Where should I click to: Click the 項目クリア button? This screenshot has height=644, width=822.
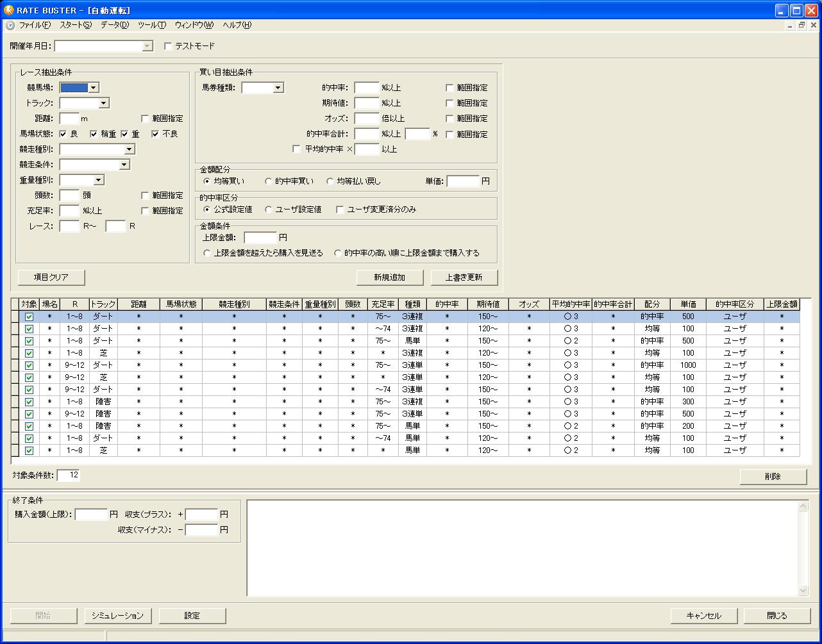click(x=51, y=277)
